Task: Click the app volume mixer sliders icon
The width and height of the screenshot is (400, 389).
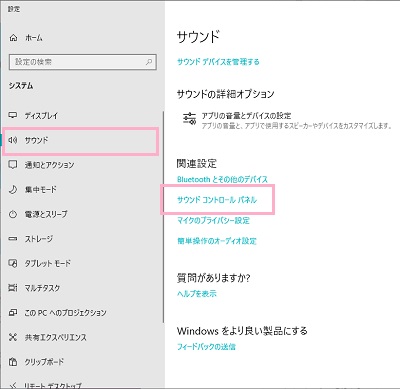Action: pos(189,119)
